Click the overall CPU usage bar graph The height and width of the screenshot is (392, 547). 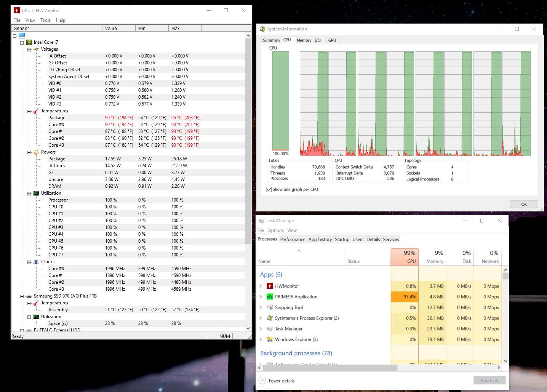click(281, 101)
